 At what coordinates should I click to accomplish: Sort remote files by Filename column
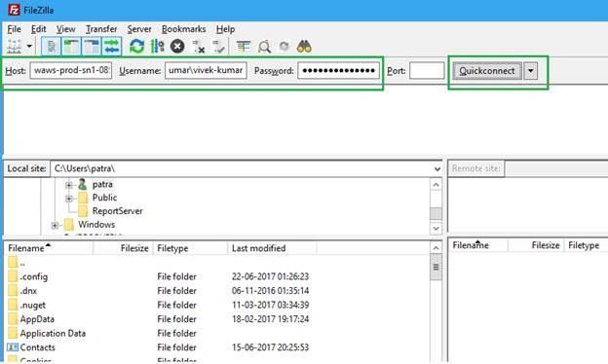click(x=478, y=245)
